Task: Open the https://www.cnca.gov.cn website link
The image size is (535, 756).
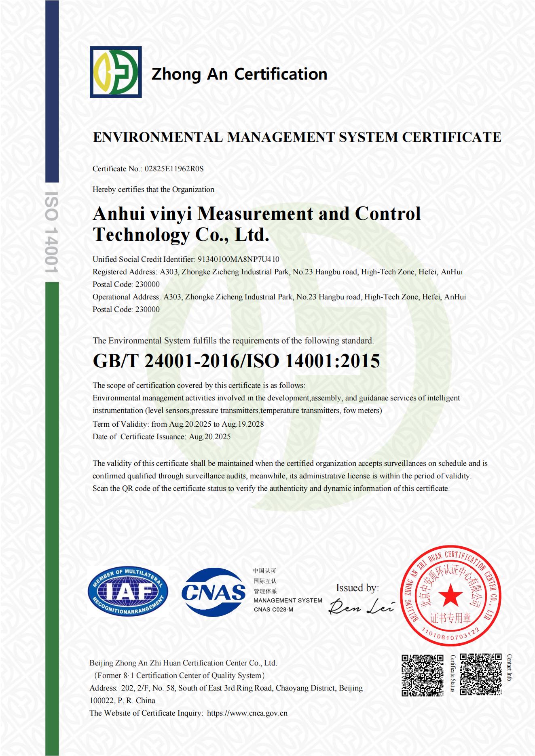Action: (x=247, y=713)
